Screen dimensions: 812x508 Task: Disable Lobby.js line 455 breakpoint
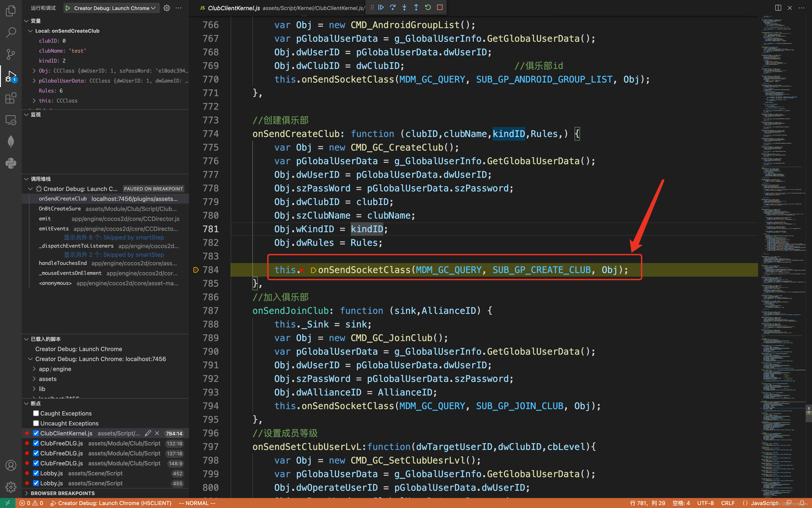pyautogui.click(x=36, y=483)
